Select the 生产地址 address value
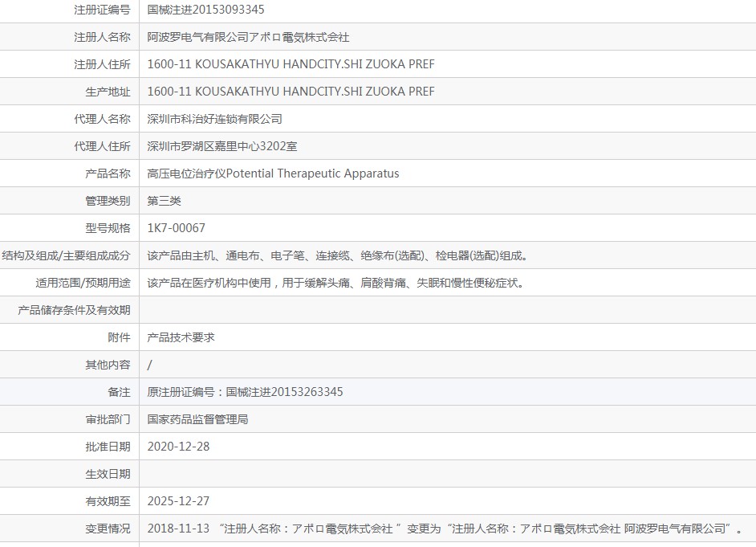756x547 pixels. 291,92
